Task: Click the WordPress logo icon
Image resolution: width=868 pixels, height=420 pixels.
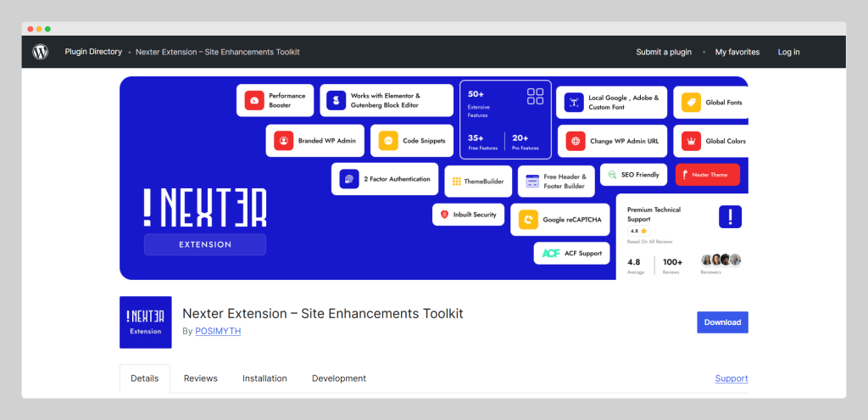Action: click(x=41, y=52)
